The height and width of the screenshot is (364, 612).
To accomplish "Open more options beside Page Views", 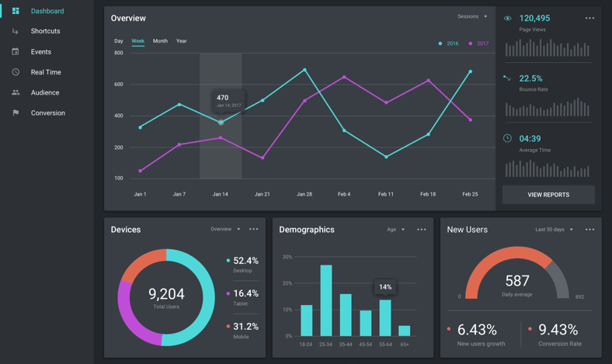I will 589,18.
